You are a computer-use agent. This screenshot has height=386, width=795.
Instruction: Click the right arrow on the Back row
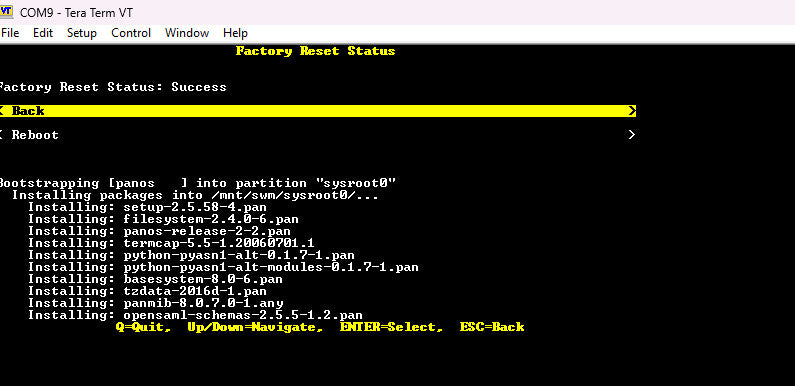(x=632, y=111)
